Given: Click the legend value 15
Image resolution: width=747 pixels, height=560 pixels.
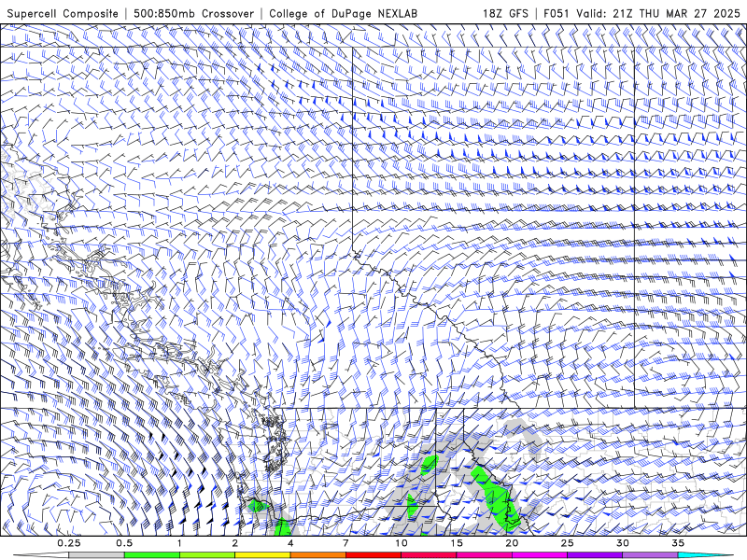Looking at the screenshot, I should 457,543.
